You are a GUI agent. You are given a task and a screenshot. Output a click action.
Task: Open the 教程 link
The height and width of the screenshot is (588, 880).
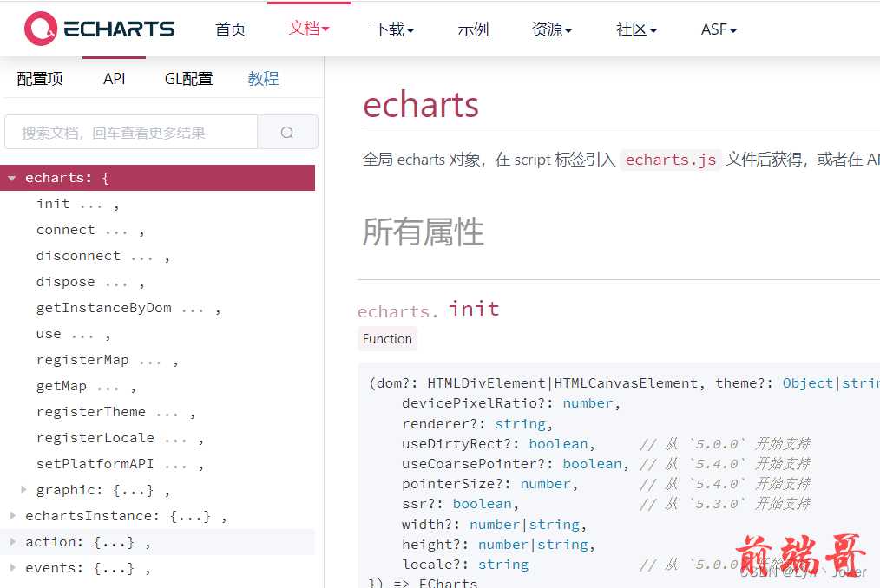(263, 79)
